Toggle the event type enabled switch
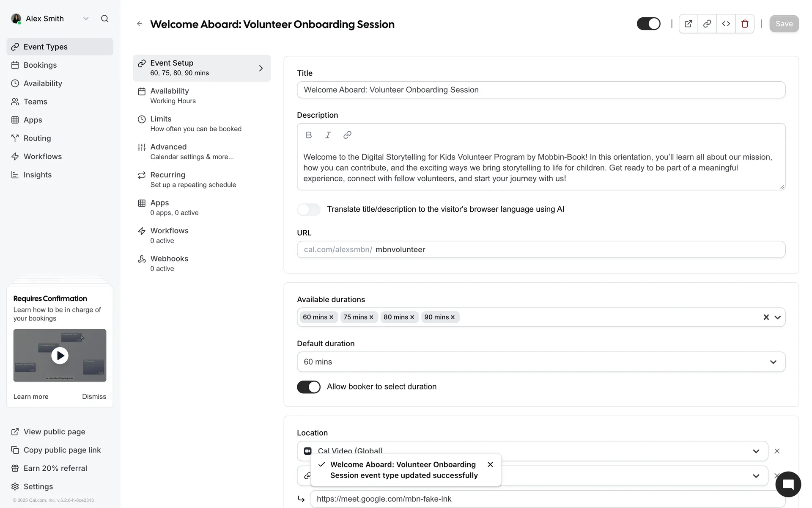Image resolution: width=812 pixels, height=508 pixels. click(648, 24)
